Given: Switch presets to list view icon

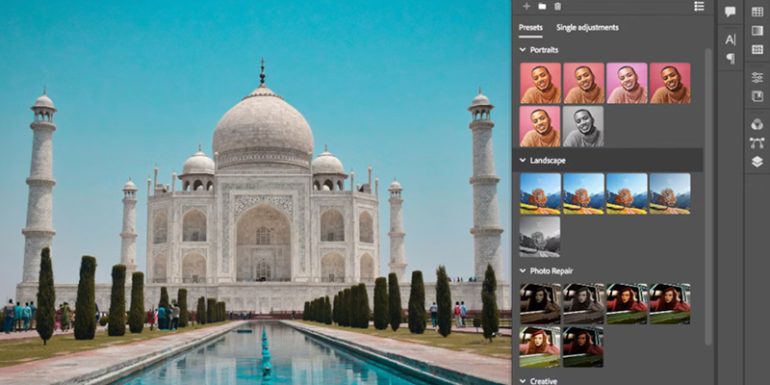Looking at the screenshot, I should [699, 6].
